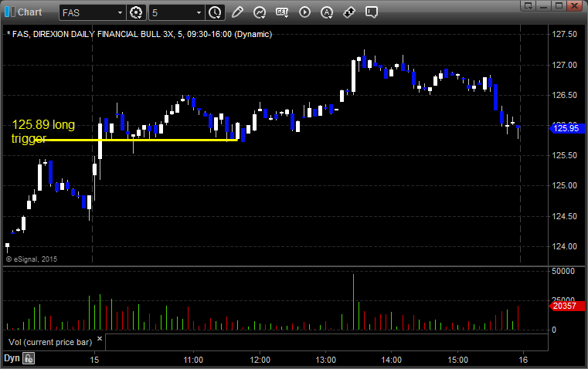The height and width of the screenshot is (369, 588).
Task: Click the symbol link icon
Action: coord(349,12)
